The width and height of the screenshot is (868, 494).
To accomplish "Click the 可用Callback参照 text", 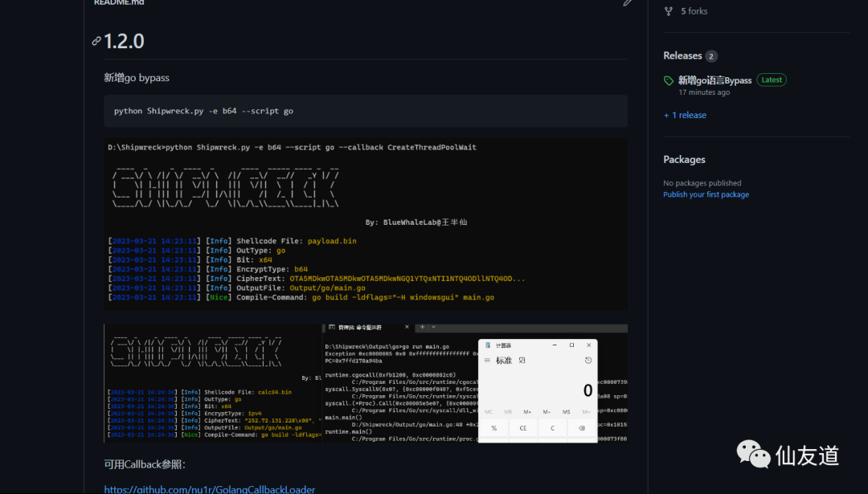I will click(x=145, y=464).
